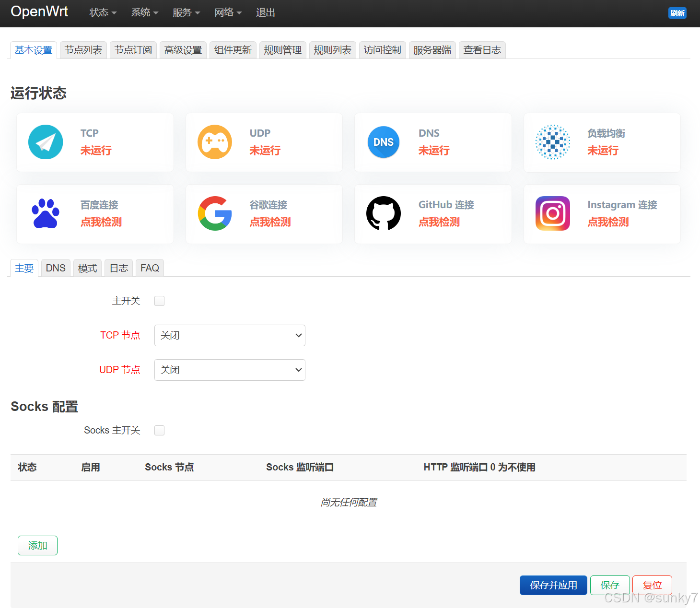Click the blue 刷新 refresh badge

[677, 13]
